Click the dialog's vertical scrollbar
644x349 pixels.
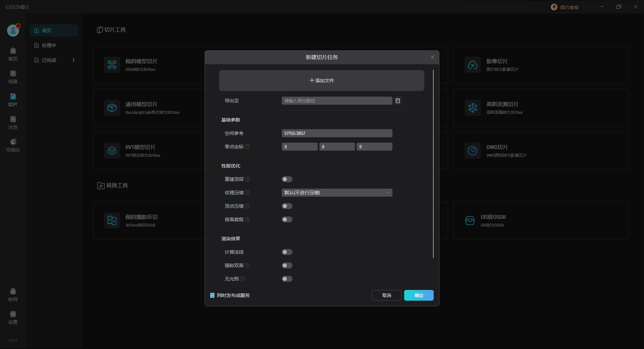(x=433, y=164)
